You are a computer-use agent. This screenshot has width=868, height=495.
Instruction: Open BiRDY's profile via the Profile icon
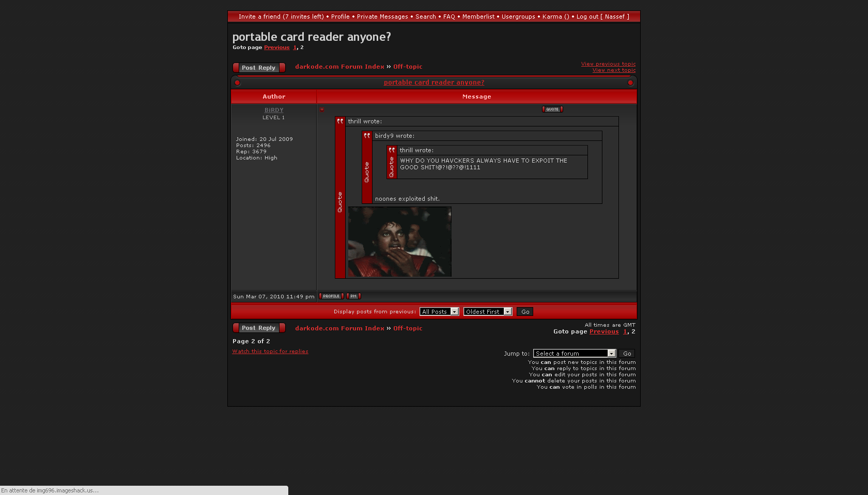(331, 296)
